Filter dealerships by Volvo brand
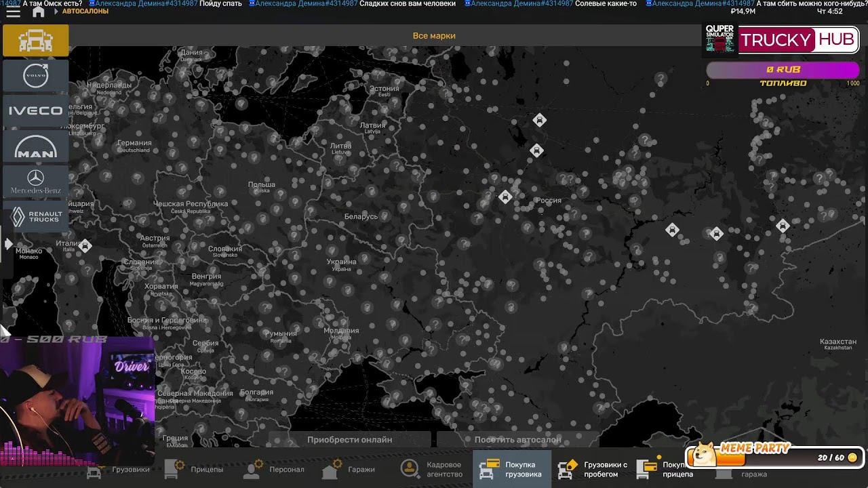868x488 pixels. pyautogui.click(x=35, y=75)
